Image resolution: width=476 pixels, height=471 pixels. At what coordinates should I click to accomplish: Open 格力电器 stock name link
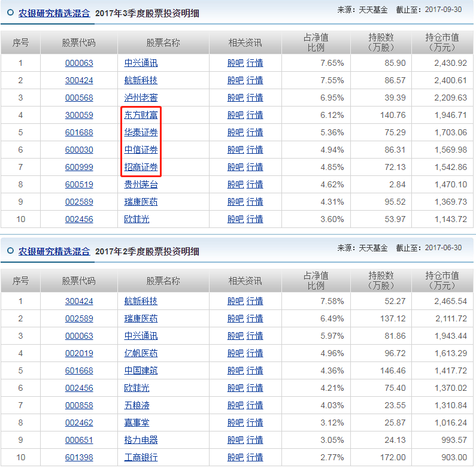pyautogui.click(x=141, y=440)
